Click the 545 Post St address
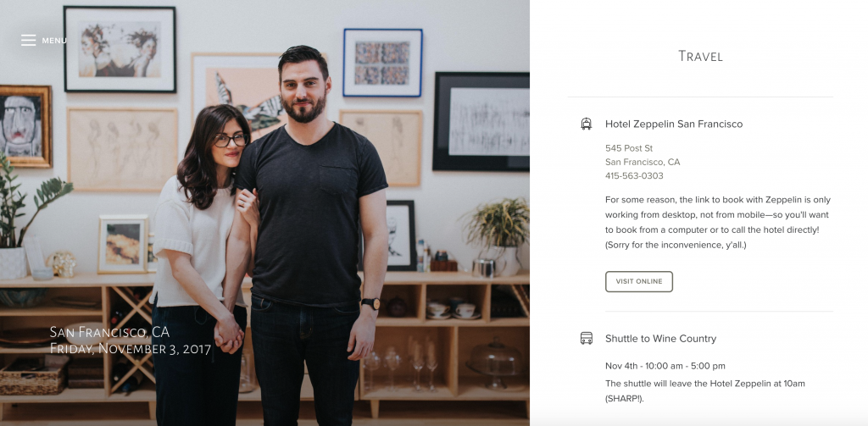 (629, 148)
